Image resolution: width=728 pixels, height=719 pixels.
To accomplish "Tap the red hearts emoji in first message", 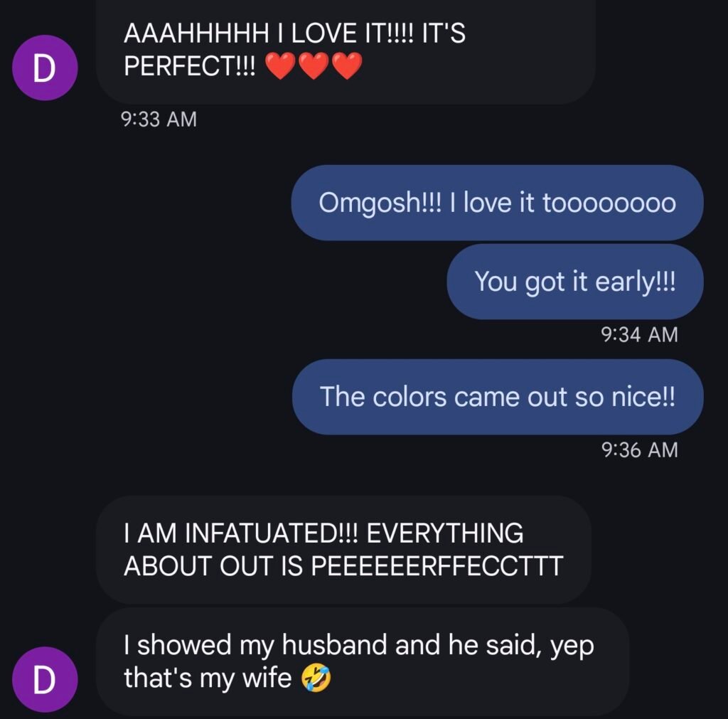I will (314, 65).
